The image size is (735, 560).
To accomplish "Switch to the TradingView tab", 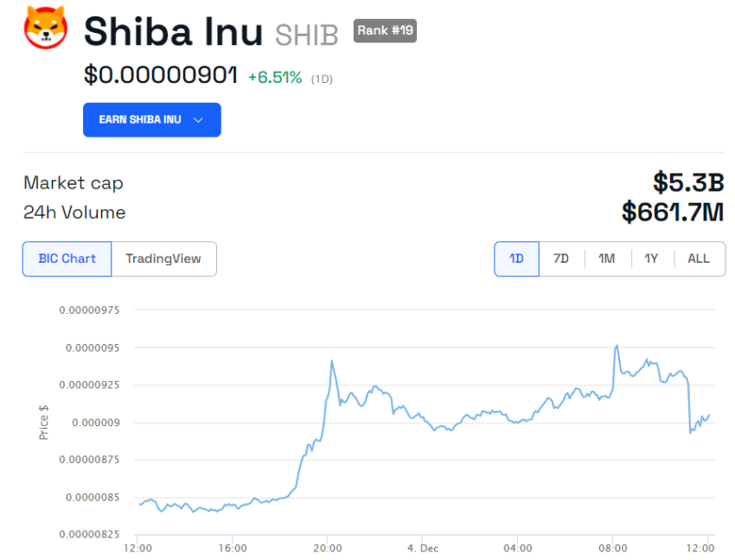I will (x=163, y=258).
